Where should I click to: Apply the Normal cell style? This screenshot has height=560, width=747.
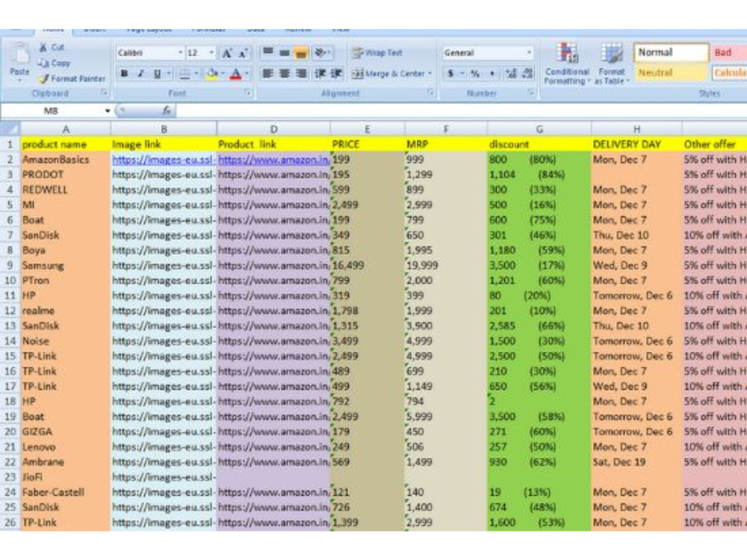pyautogui.click(x=672, y=52)
